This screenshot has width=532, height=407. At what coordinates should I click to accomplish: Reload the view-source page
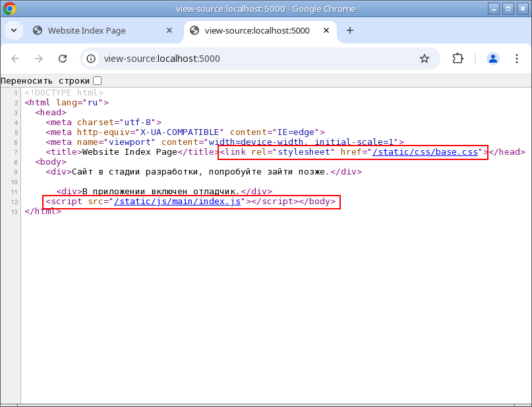tap(63, 59)
